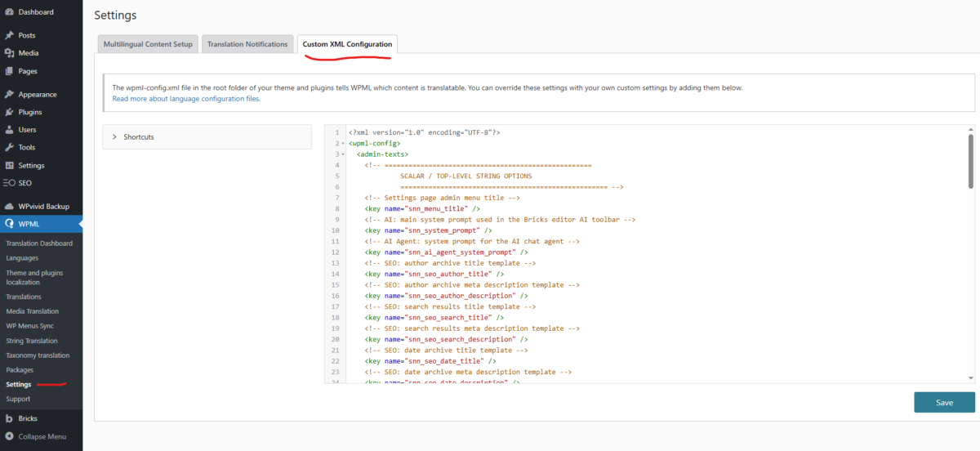
Task: Open String Translation submenu item
Action: 32,341
